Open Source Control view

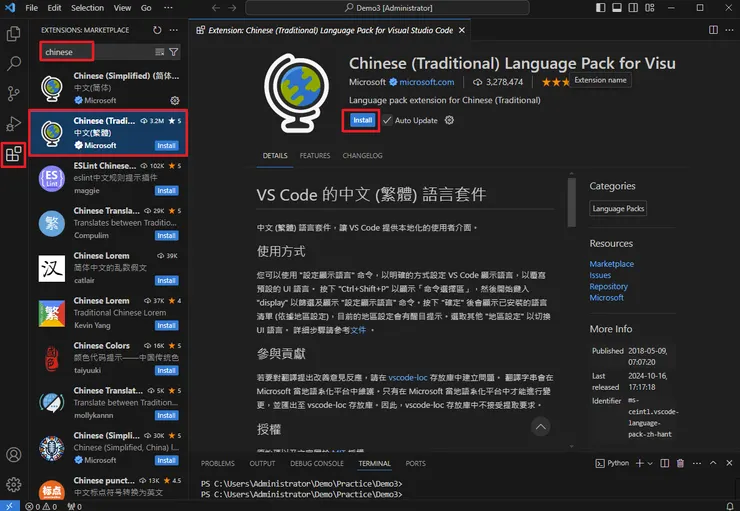point(13,93)
